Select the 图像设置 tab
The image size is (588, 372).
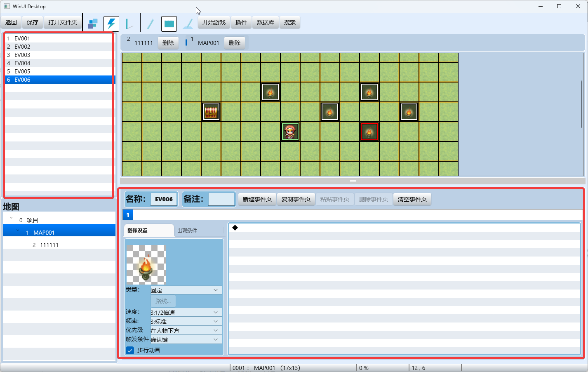(x=149, y=231)
